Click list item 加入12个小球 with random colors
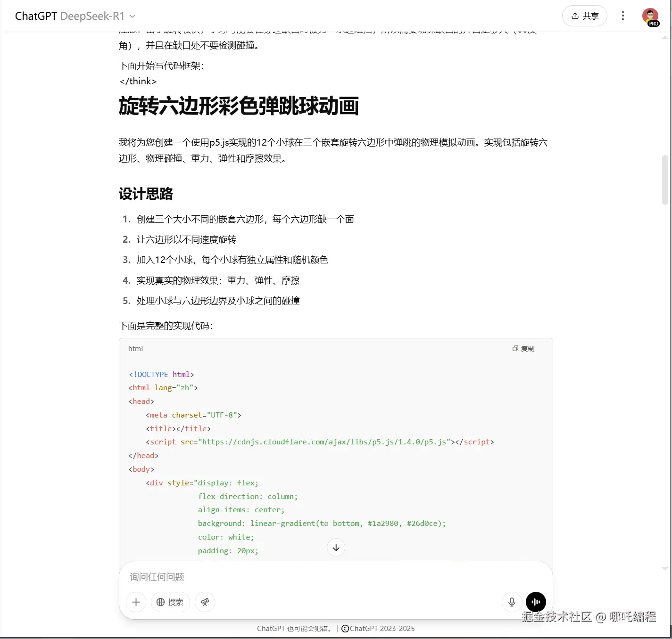The image size is (672, 639). [x=232, y=260]
